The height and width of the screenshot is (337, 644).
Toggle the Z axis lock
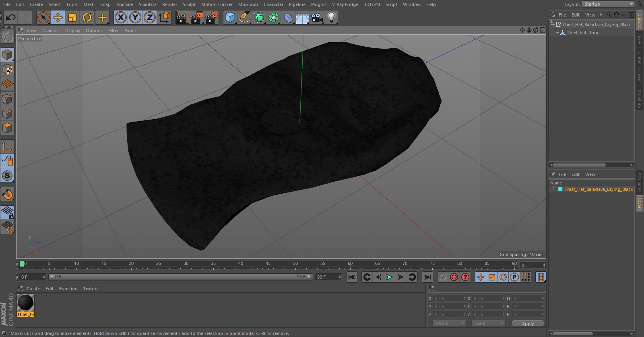[150, 17]
